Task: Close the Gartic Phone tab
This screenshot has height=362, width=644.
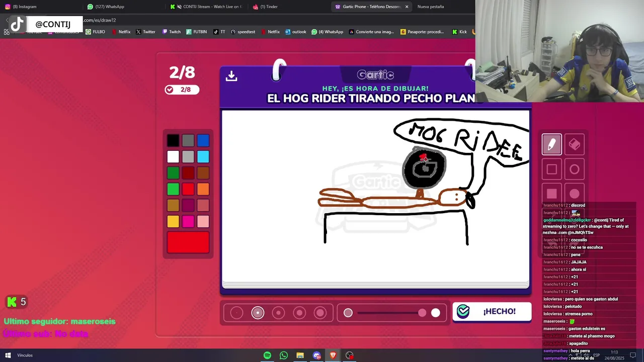Action: [x=407, y=7]
